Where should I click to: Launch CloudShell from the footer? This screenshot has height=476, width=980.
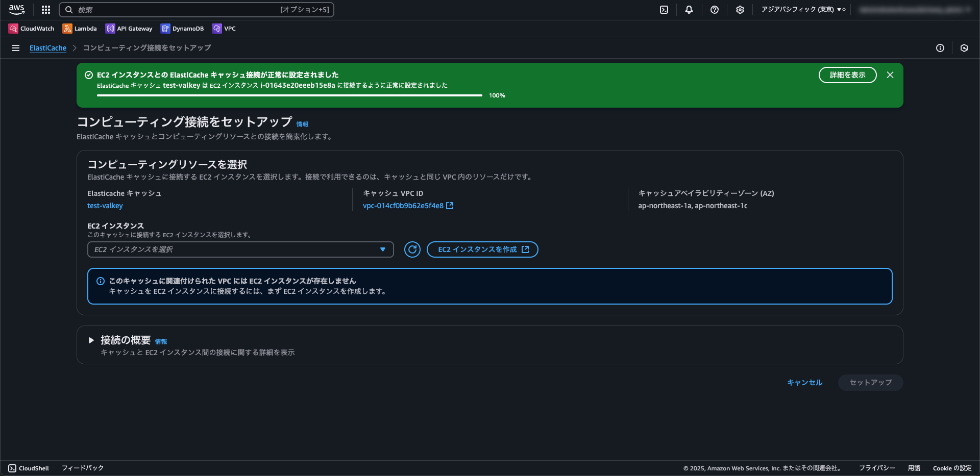(28, 468)
